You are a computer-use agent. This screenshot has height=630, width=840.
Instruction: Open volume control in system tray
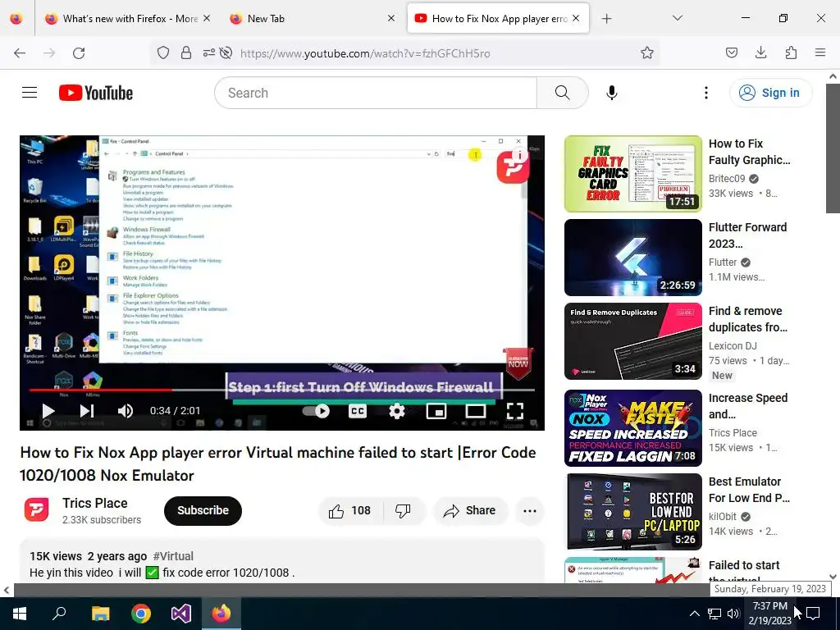click(733, 614)
